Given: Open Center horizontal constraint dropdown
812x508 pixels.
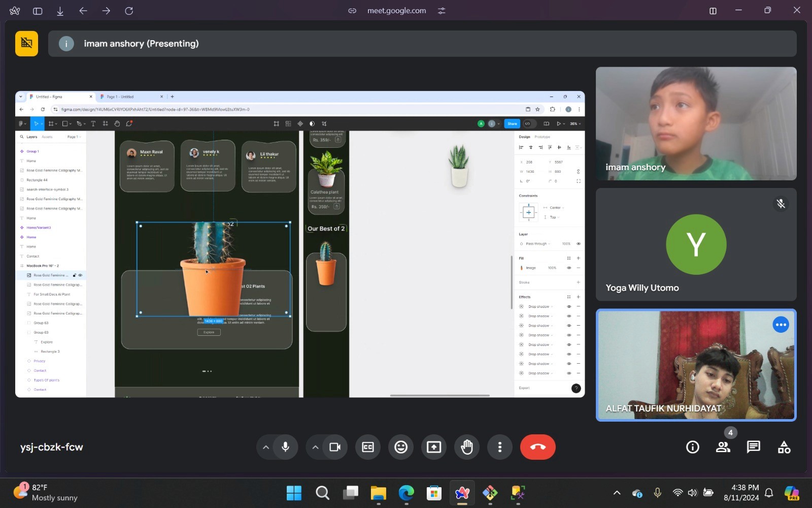Looking at the screenshot, I should pos(556,208).
